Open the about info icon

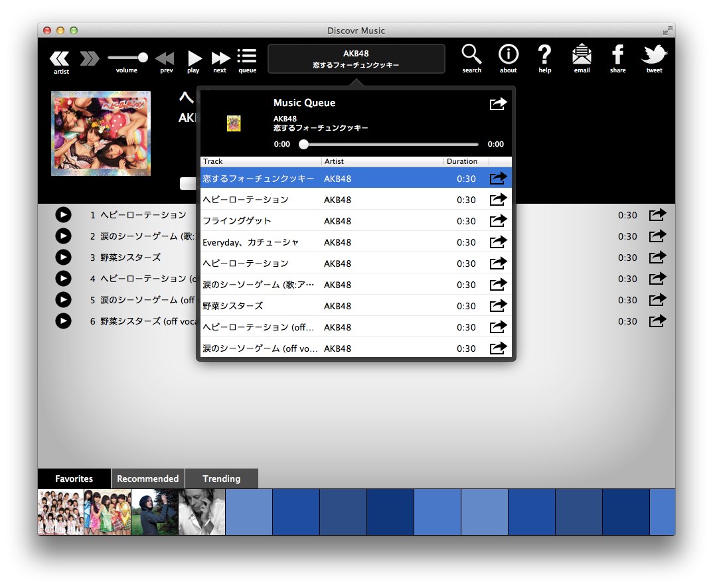pyautogui.click(x=509, y=54)
